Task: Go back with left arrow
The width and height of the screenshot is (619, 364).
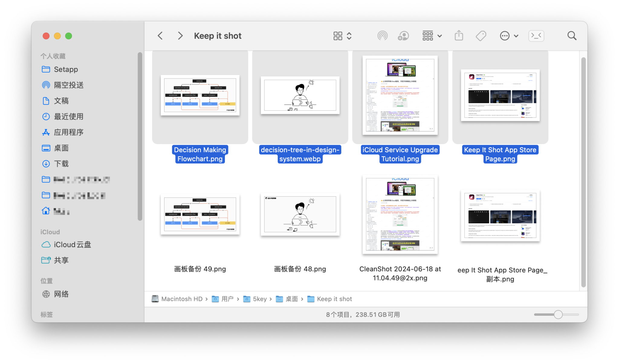Action: (x=160, y=36)
